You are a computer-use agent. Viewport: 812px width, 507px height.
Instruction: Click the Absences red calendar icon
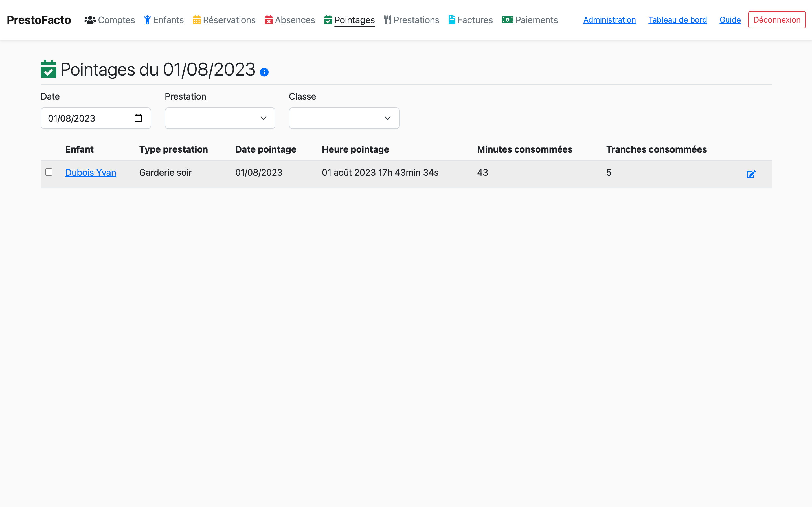(x=268, y=20)
